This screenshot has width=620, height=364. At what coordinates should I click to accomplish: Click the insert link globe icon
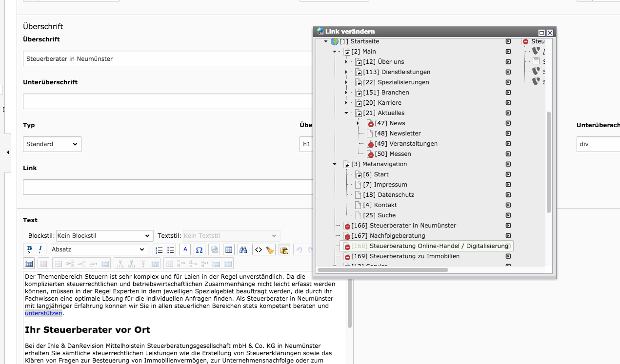pos(214,250)
